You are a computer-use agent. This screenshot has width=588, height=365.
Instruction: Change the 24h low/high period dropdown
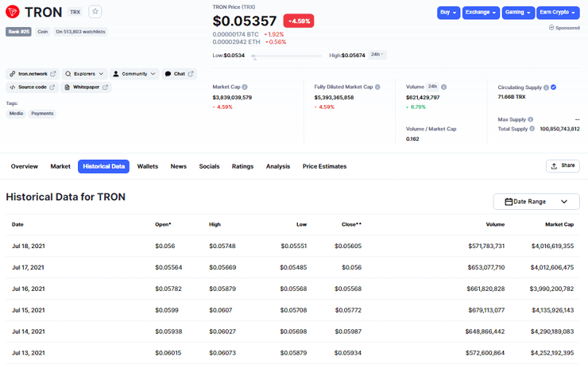click(377, 55)
